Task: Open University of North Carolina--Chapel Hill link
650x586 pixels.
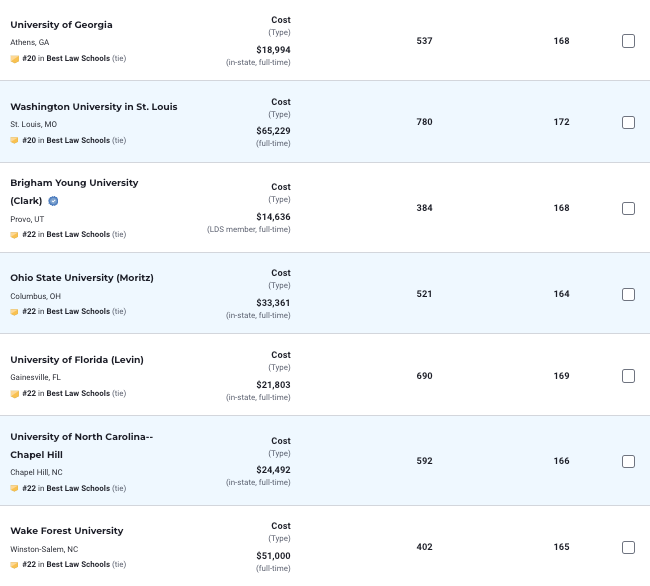Action: 81,445
